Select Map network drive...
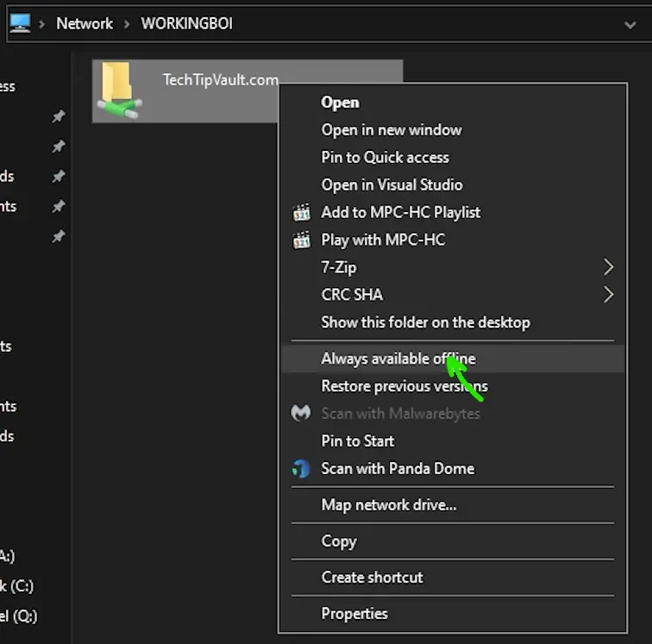This screenshot has width=652, height=644. tap(453, 505)
